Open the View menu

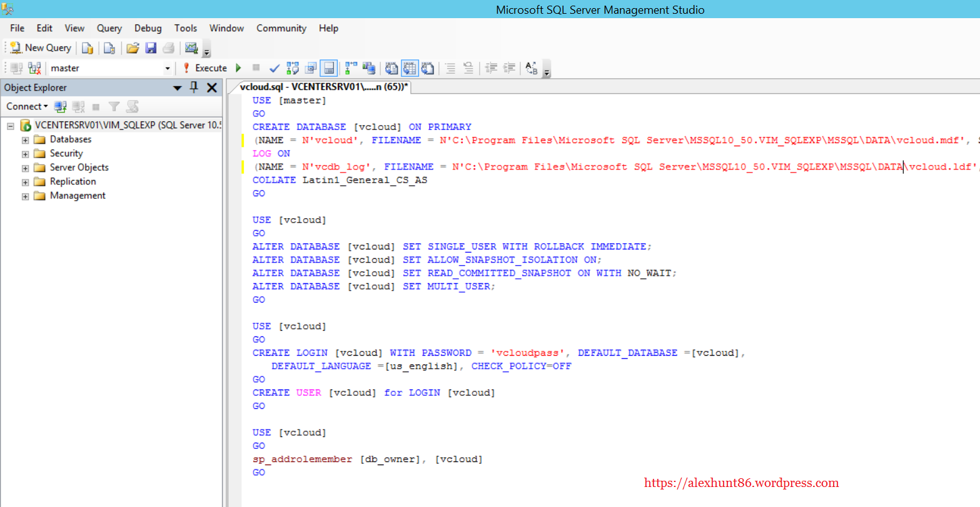(x=74, y=28)
